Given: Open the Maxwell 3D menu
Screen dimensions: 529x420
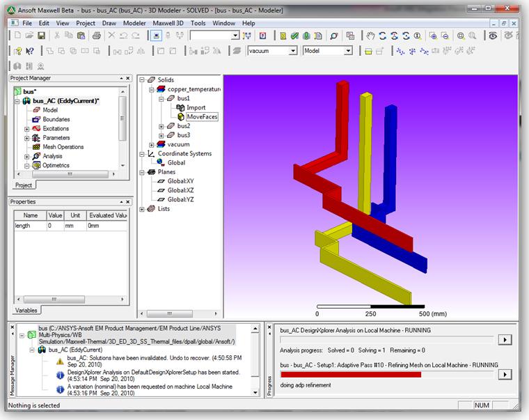Looking at the screenshot, I should coord(168,23).
